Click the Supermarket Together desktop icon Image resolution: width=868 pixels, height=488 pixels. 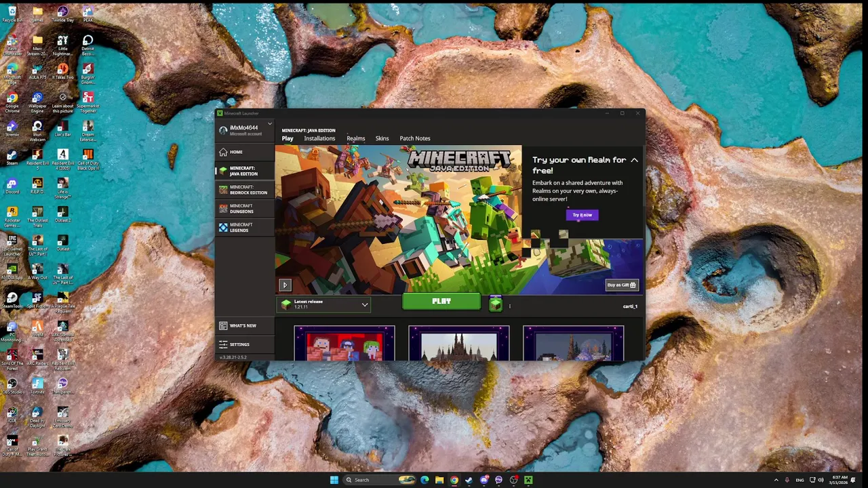point(87,102)
